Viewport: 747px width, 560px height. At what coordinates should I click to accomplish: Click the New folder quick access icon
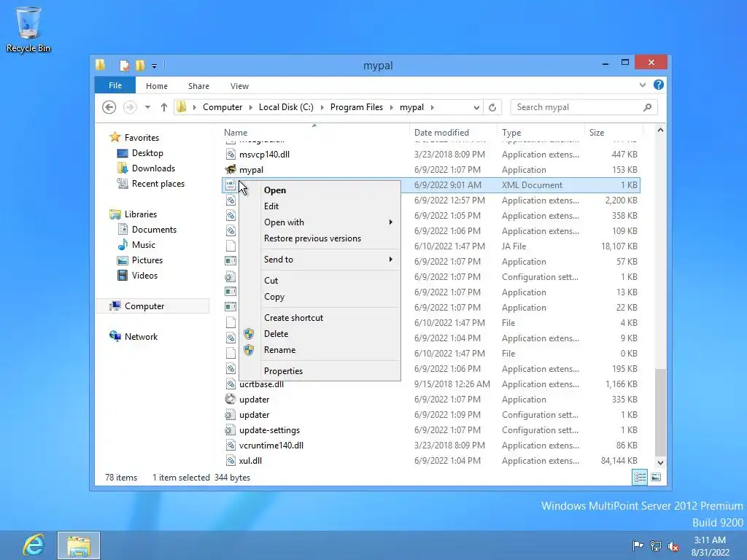pyautogui.click(x=140, y=65)
